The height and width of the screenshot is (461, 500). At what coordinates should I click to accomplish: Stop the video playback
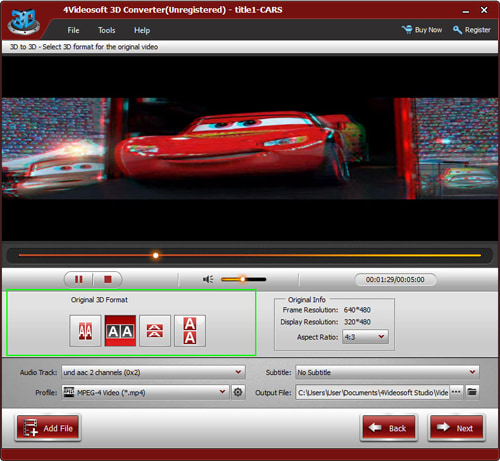107,279
